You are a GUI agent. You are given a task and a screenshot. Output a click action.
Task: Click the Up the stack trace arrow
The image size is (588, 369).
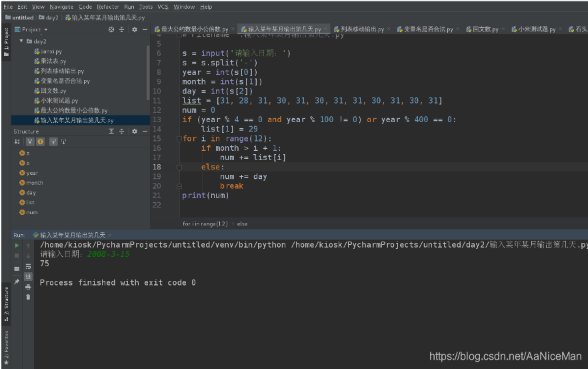coord(28,246)
